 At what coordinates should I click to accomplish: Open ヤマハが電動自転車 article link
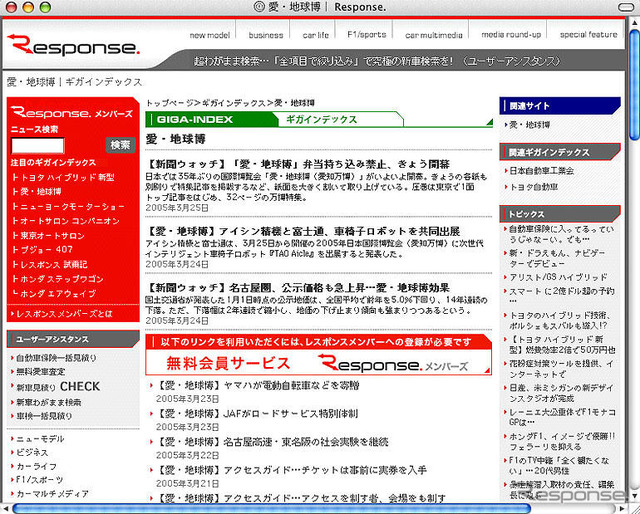pos(258,385)
